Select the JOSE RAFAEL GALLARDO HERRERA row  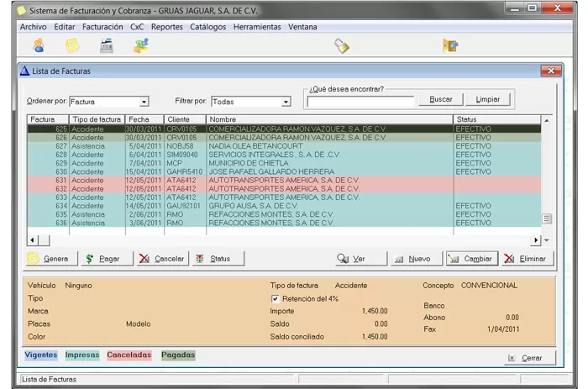(284, 171)
